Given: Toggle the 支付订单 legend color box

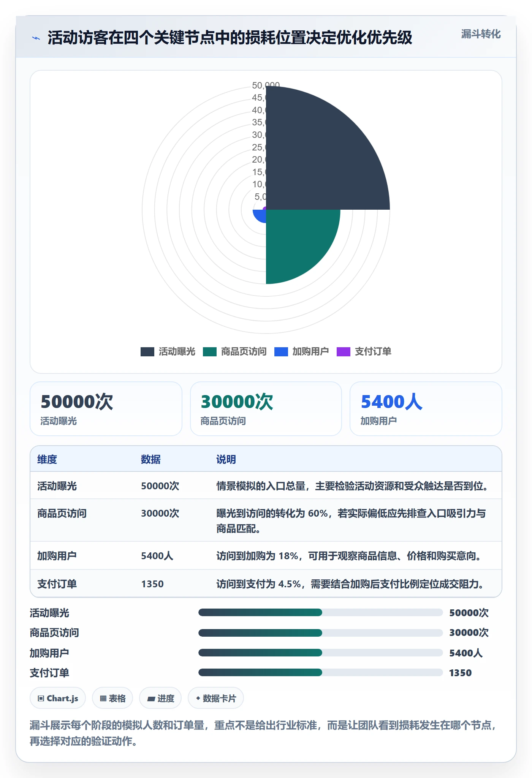Looking at the screenshot, I should (343, 352).
